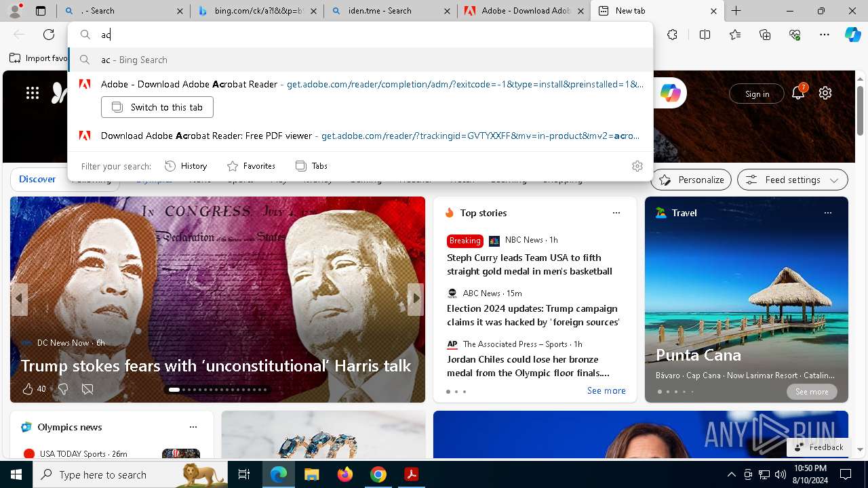Open the volume control tray icon

(780, 474)
